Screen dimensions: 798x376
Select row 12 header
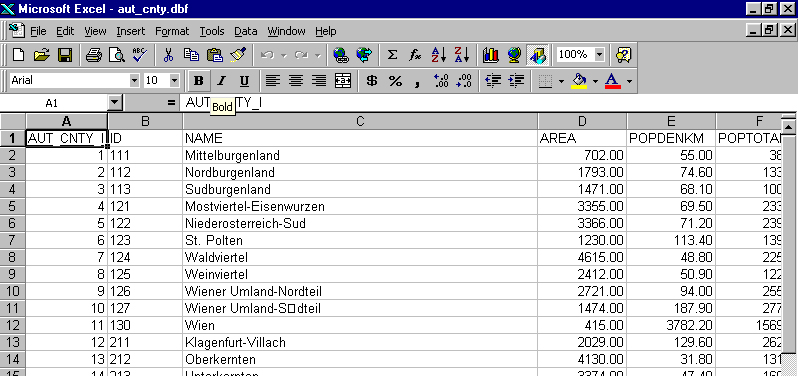coord(13,325)
